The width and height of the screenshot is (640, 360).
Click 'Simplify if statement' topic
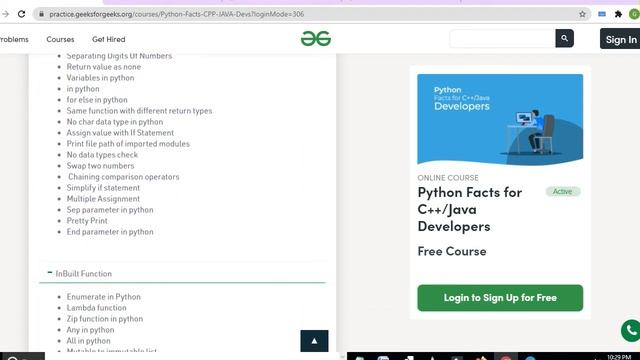click(x=103, y=188)
